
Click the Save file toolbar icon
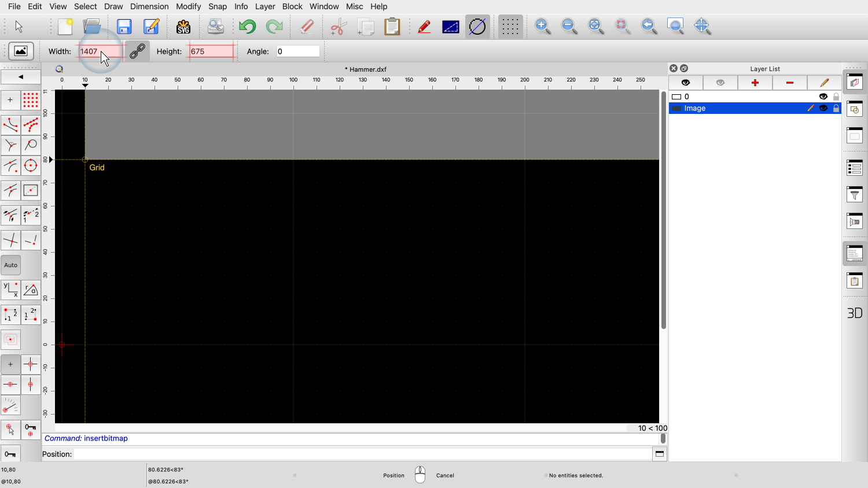click(x=124, y=27)
